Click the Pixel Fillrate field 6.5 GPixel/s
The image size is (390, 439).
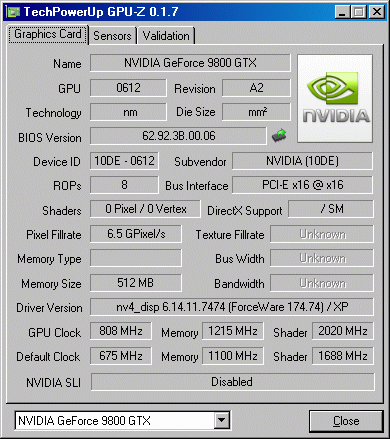136,234
